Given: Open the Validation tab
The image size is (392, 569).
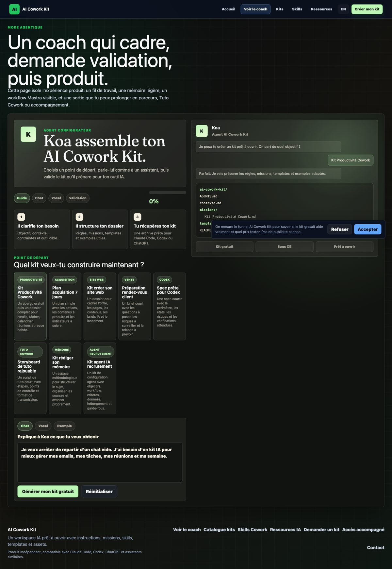Looking at the screenshot, I should (x=78, y=198).
